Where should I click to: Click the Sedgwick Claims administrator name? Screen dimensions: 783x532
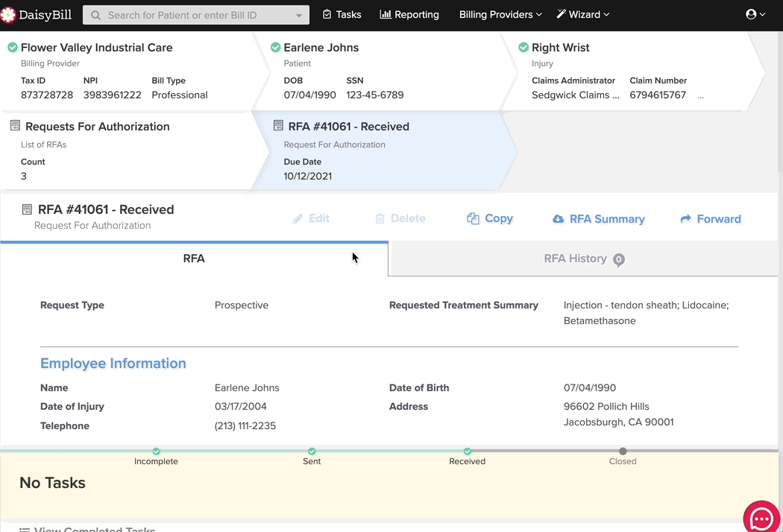click(575, 95)
